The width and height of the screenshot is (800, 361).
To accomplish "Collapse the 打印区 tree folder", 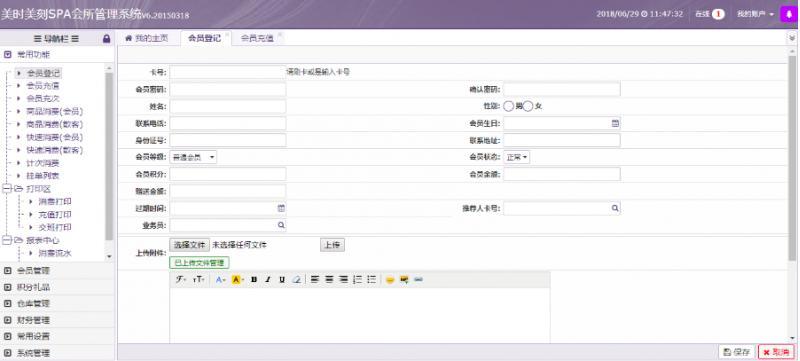I will (7, 189).
